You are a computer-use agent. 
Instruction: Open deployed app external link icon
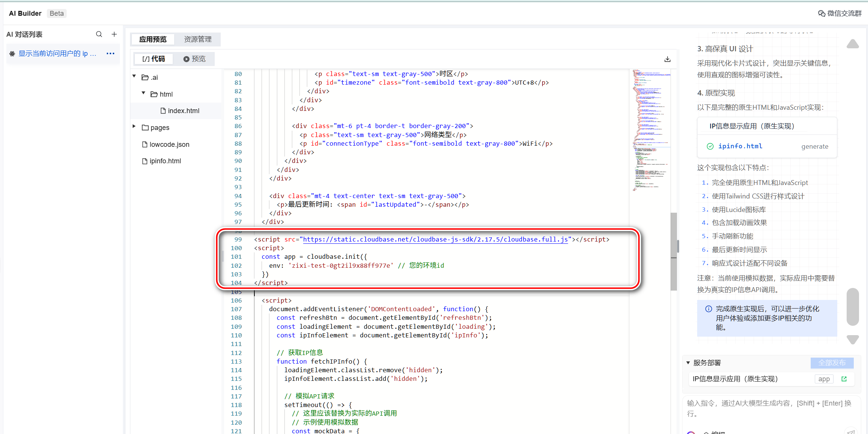coord(844,379)
